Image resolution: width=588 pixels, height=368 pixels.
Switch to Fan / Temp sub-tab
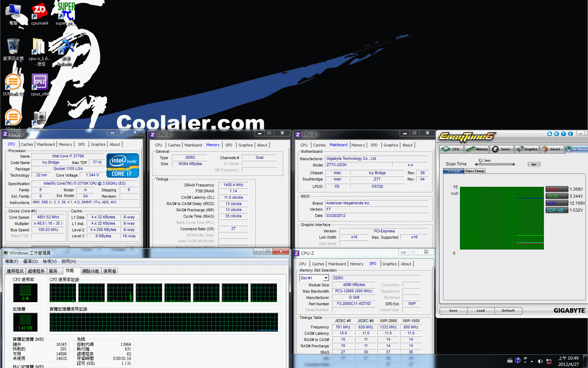click(x=475, y=171)
